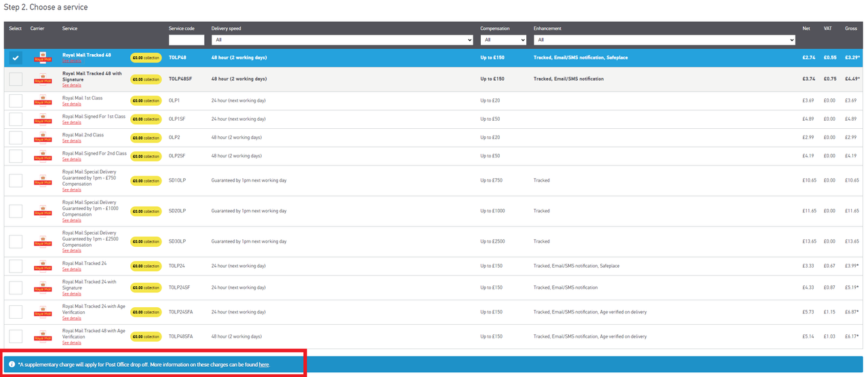Open the Enhancement filter dropdown

tap(664, 40)
